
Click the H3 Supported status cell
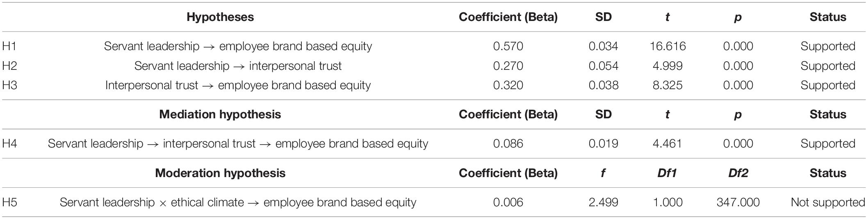[x=828, y=85]
